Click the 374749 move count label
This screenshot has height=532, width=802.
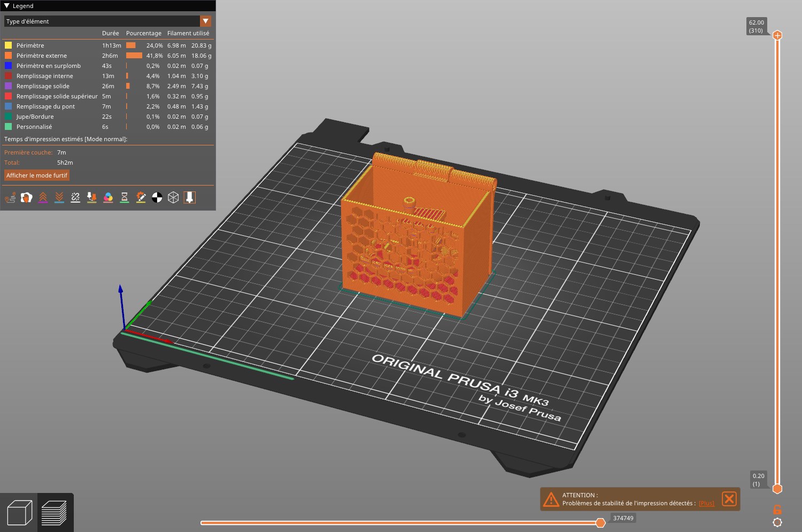623,518
